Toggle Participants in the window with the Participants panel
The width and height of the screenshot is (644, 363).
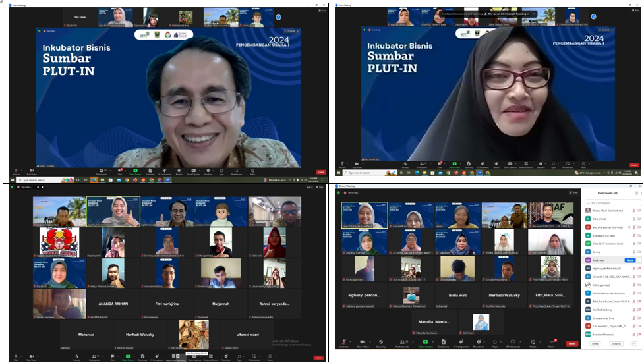coord(403,343)
